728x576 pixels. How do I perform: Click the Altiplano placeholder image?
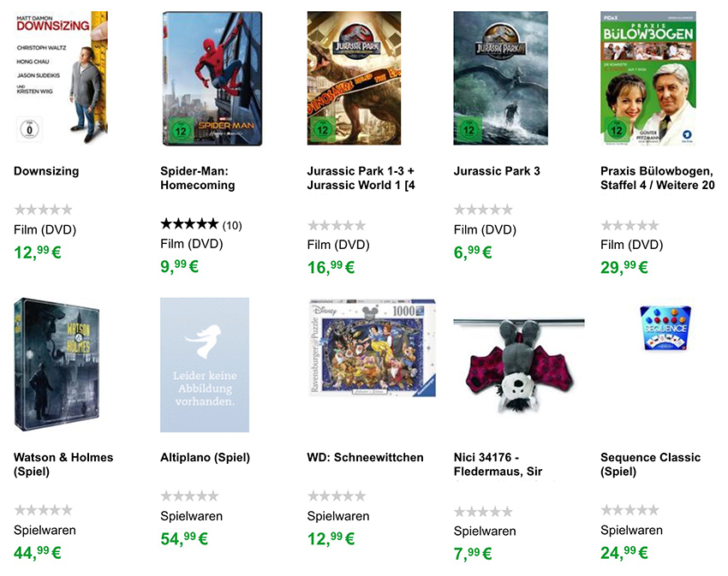(x=205, y=365)
